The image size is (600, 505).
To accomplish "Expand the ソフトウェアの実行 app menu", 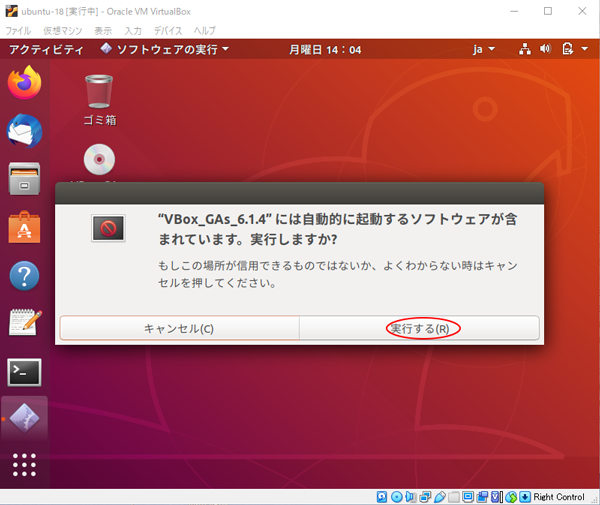I will (165, 49).
